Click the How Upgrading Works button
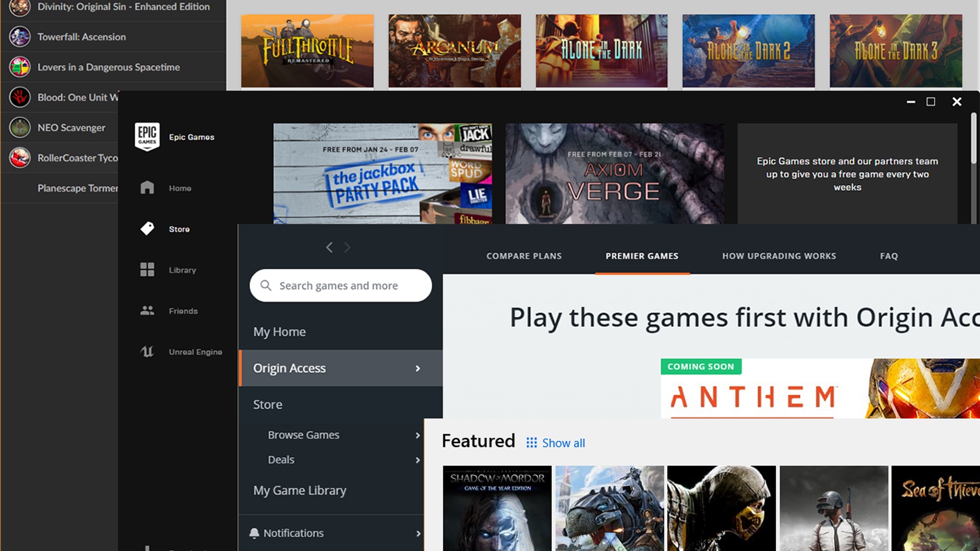 tap(779, 256)
